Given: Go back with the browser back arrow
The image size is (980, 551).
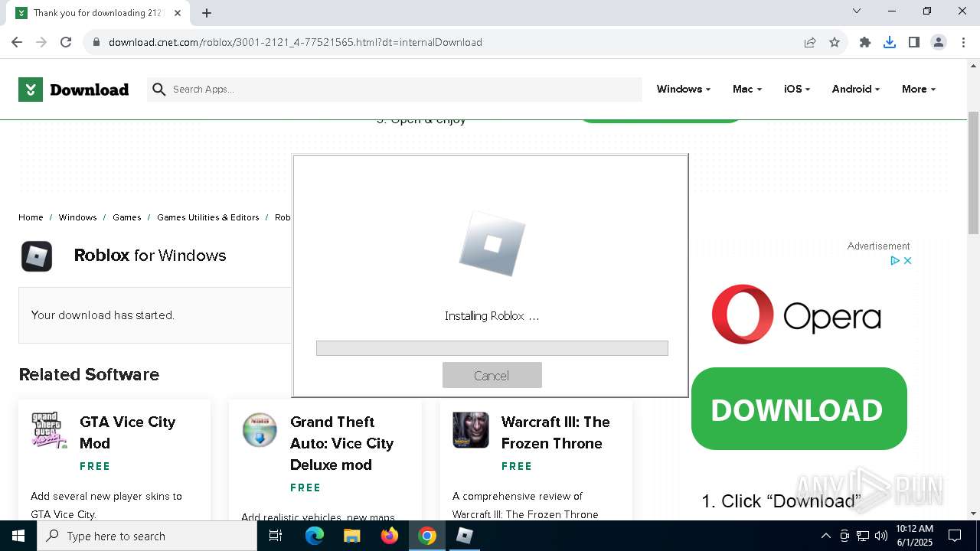Looking at the screenshot, I should coord(17,42).
